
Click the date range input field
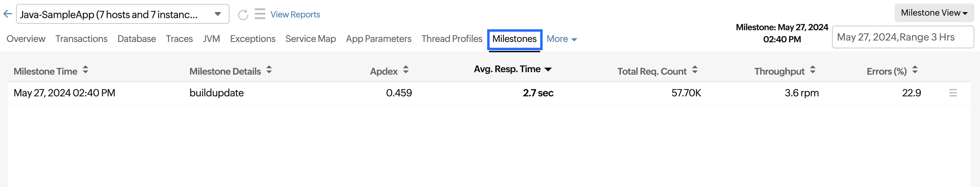[902, 37]
